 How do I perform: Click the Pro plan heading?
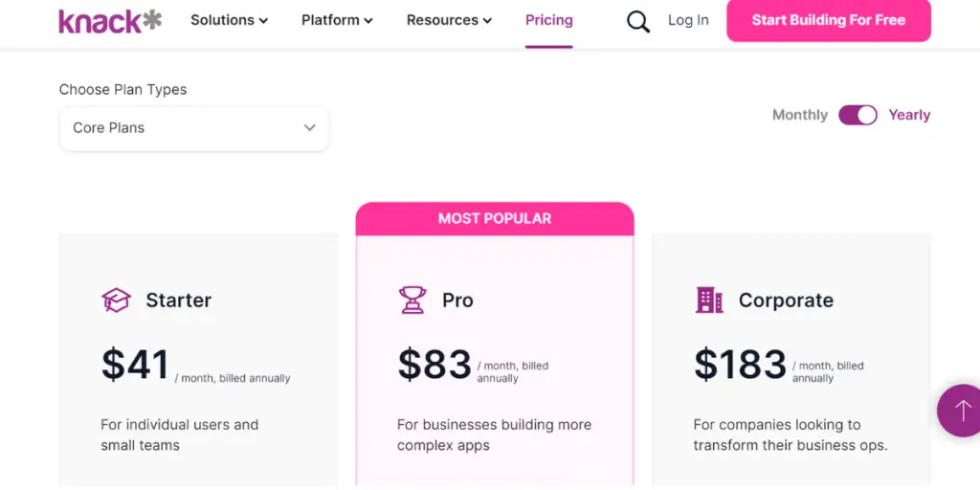coord(457,301)
